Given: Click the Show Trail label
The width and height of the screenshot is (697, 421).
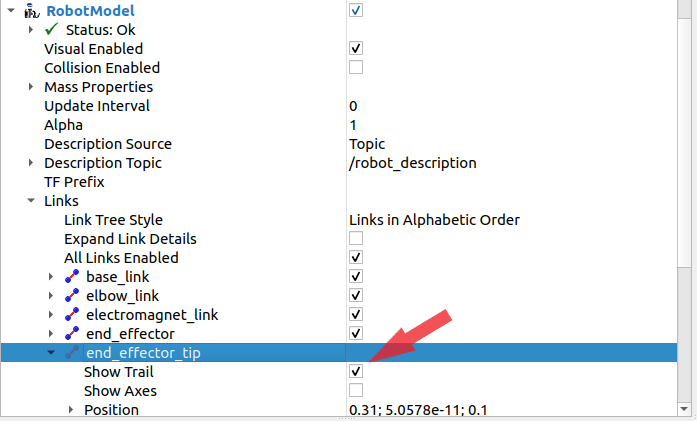Looking at the screenshot, I should point(119,372).
